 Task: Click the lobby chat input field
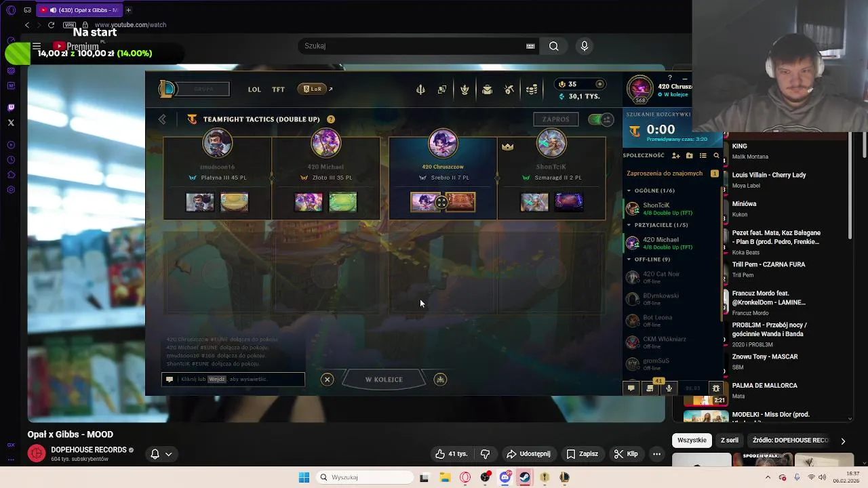pyautogui.click(x=233, y=380)
